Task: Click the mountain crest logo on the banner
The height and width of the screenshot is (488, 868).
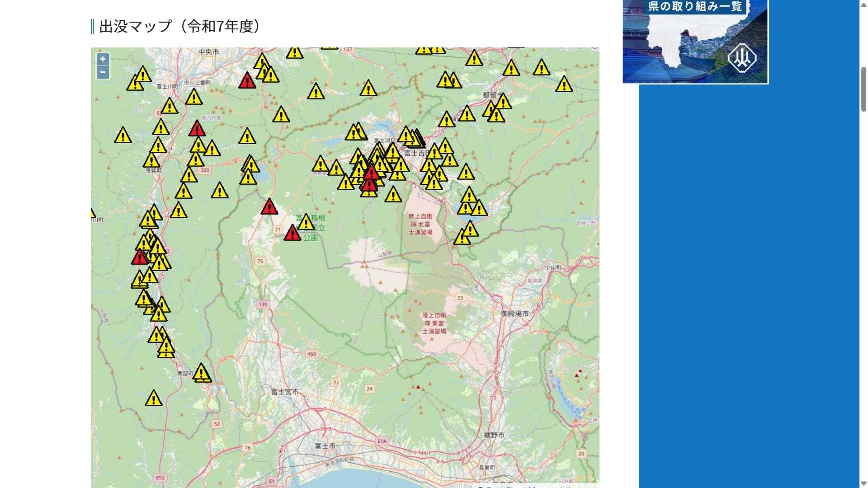Action: point(741,58)
